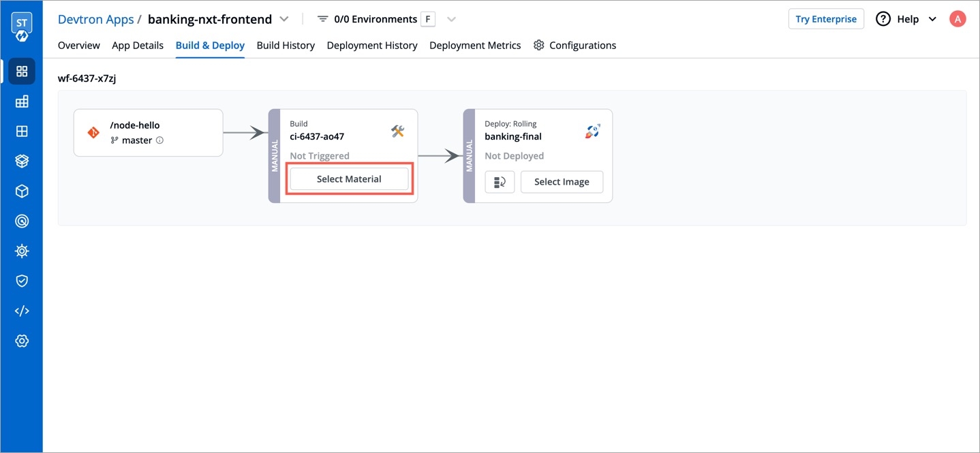980x453 pixels.
Task: Click the Devtron Apps breadcrumb link
Action: [95, 19]
